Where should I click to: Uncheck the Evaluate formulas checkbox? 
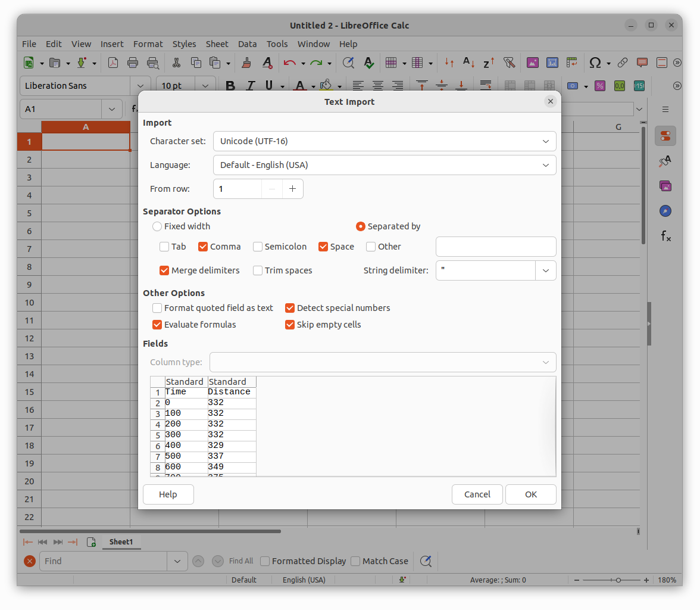157,325
